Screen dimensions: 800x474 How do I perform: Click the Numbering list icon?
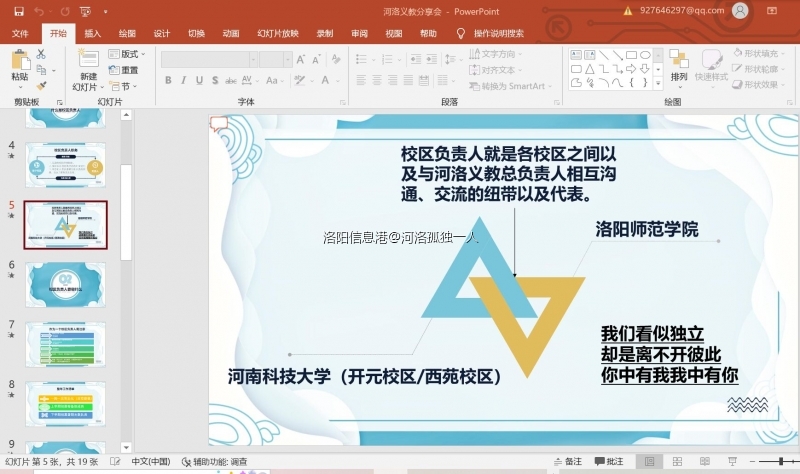(x=387, y=59)
